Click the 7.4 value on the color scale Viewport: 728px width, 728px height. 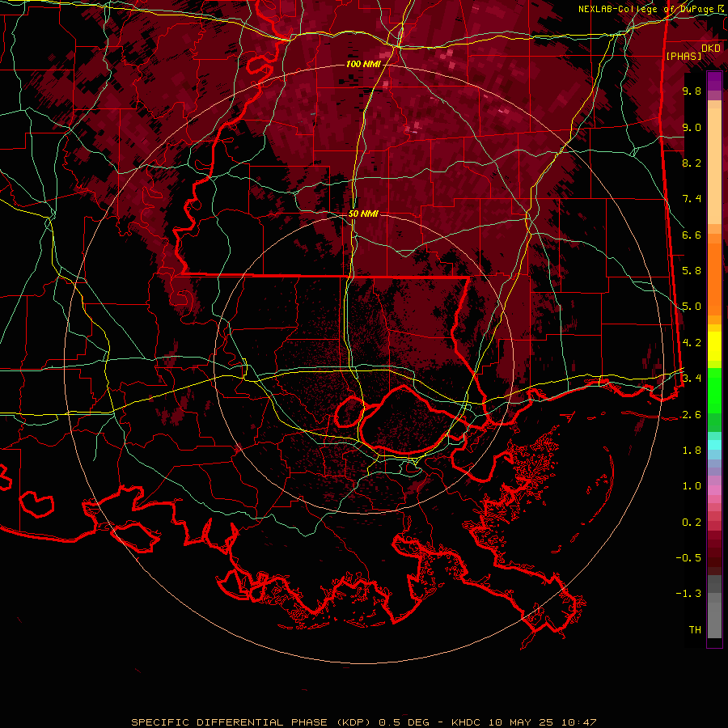pos(692,199)
